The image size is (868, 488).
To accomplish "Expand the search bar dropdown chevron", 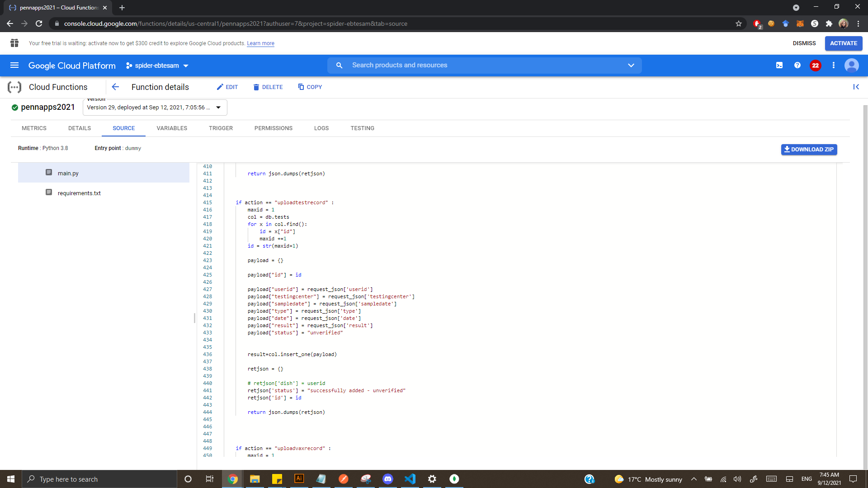I will click(x=631, y=66).
